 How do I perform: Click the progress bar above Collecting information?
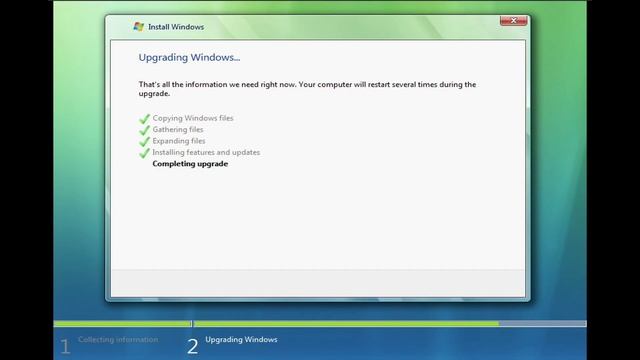click(x=122, y=324)
